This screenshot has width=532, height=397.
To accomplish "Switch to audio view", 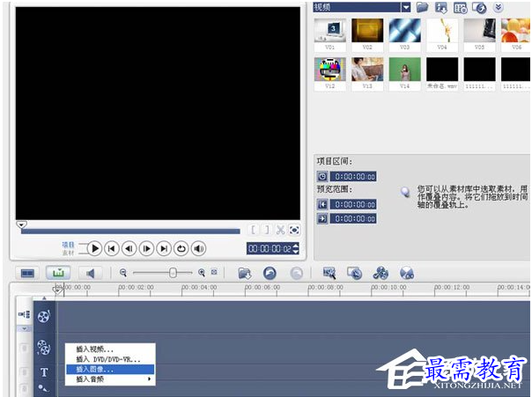I will tap(90, 273).
